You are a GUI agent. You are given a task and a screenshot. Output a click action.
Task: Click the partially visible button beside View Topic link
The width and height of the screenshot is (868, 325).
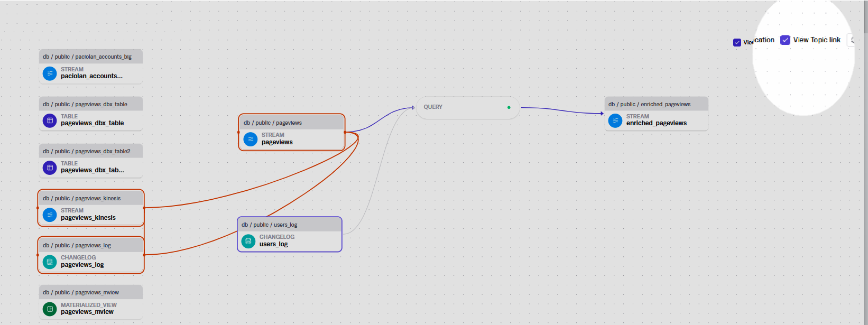851,40
